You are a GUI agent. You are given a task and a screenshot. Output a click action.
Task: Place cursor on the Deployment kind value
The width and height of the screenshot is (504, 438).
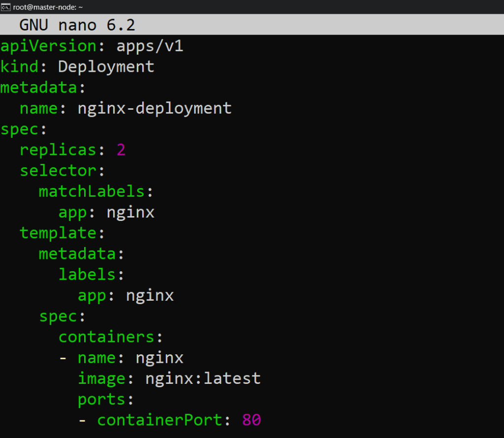click(x=106, y=66)
